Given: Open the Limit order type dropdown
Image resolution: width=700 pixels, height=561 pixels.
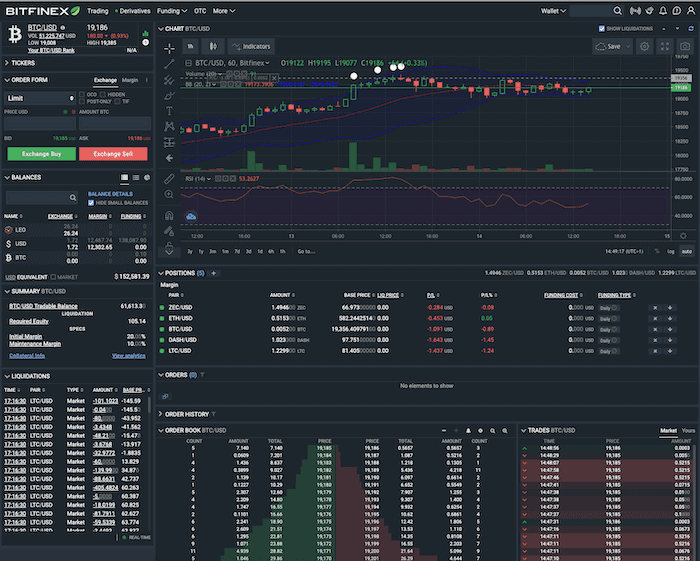Looking at the screenshot, I should 40,98.
